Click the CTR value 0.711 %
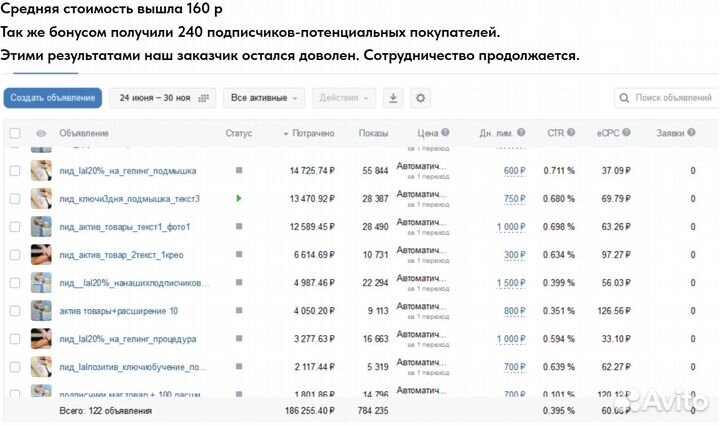Screen dimensions: 720x426 pos(559,171)
